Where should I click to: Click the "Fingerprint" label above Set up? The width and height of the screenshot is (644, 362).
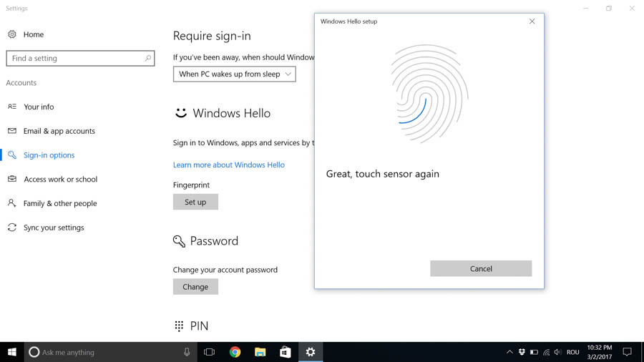191,185
